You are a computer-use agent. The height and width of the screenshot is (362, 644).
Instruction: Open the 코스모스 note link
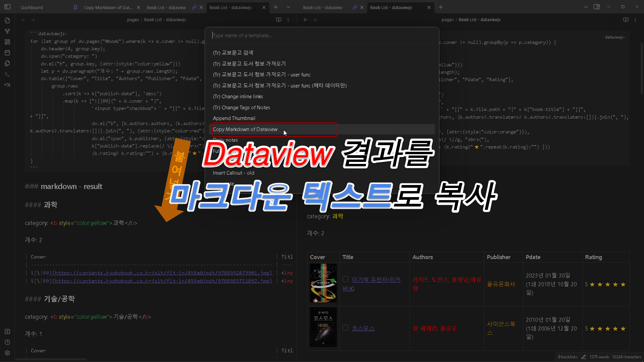tap(363, 328)
